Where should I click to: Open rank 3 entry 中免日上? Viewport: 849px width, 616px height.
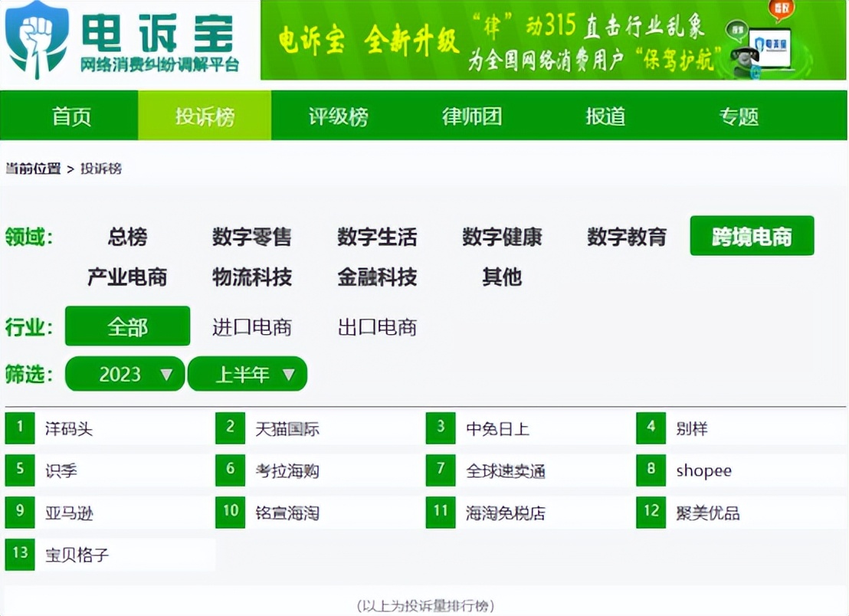(x=497, y=429)
